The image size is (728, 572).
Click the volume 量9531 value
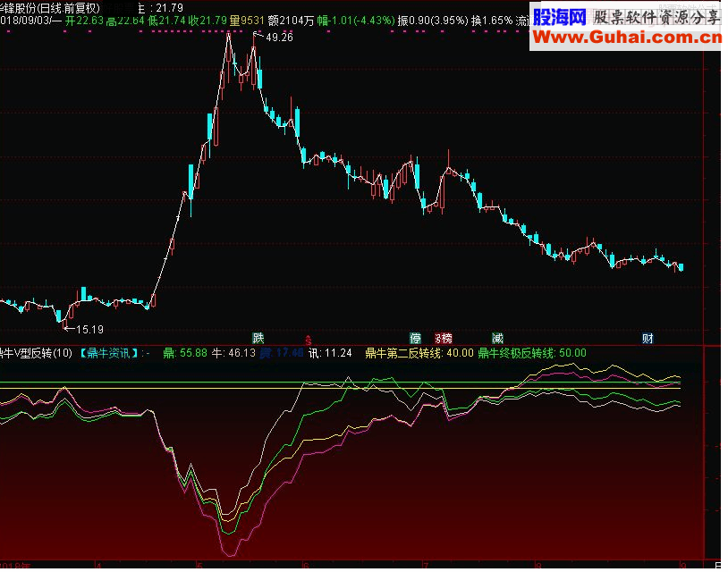pyautogui.click(x=247, y=21)
